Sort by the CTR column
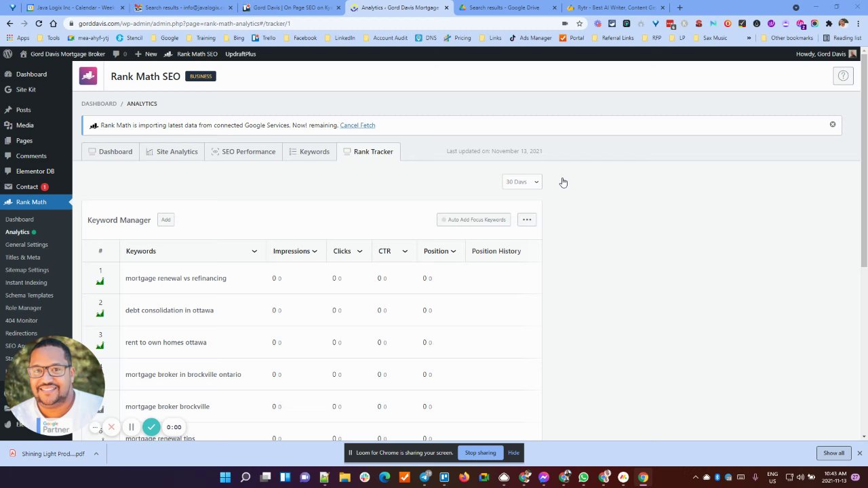The height and width of the screenshot is (488, 868). point(393,251)
